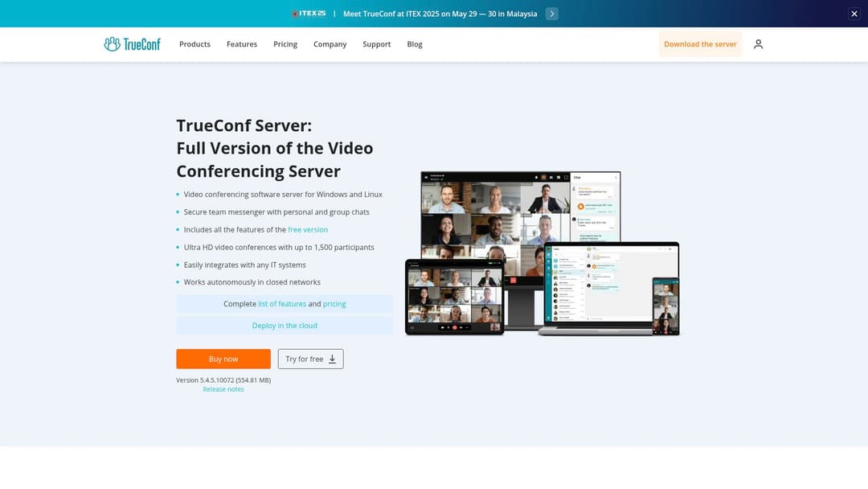The height and width of the screenshot is (489, 868).
Task: Open the Pricing menu item
Action: 285,44
